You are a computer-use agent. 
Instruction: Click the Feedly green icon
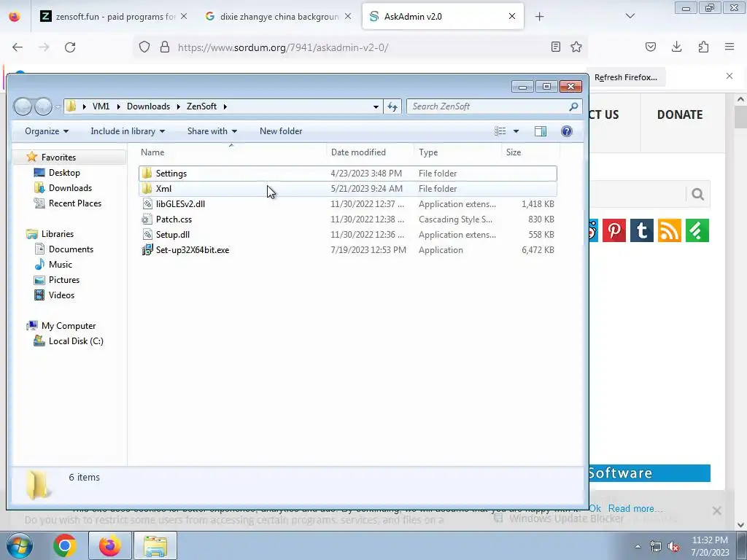coord(697,230)
